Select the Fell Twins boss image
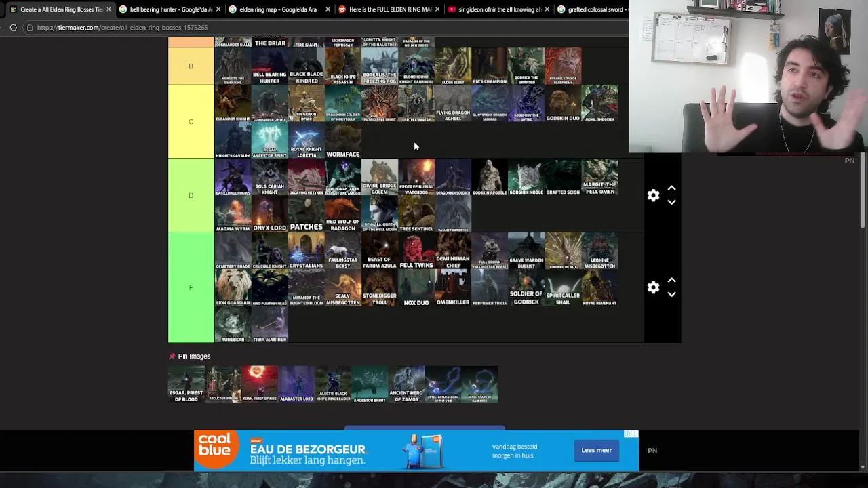The width and height of the screenshot is (868, 488). pos(416,251)
